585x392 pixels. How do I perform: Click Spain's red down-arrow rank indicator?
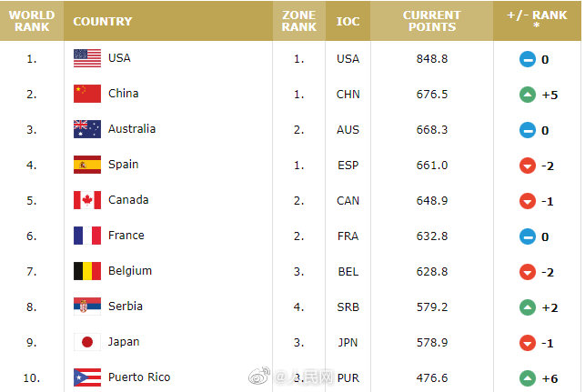[527, 166]
